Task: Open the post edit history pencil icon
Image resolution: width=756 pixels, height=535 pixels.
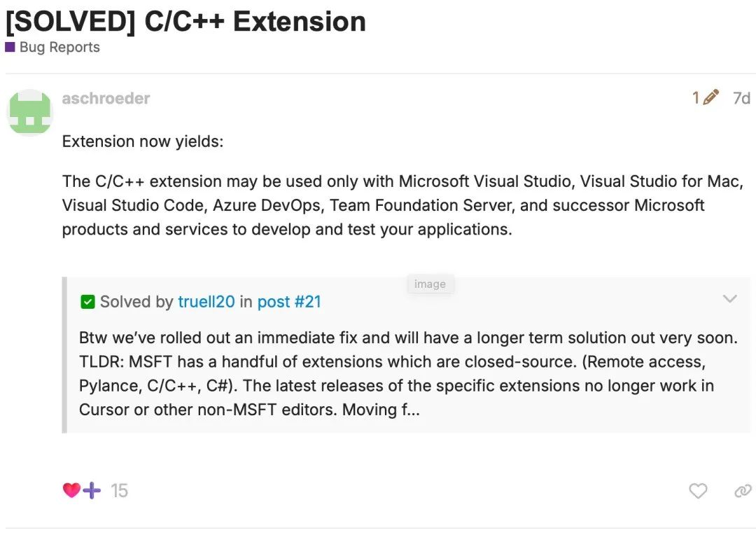Action: click(x=710, y=97)
